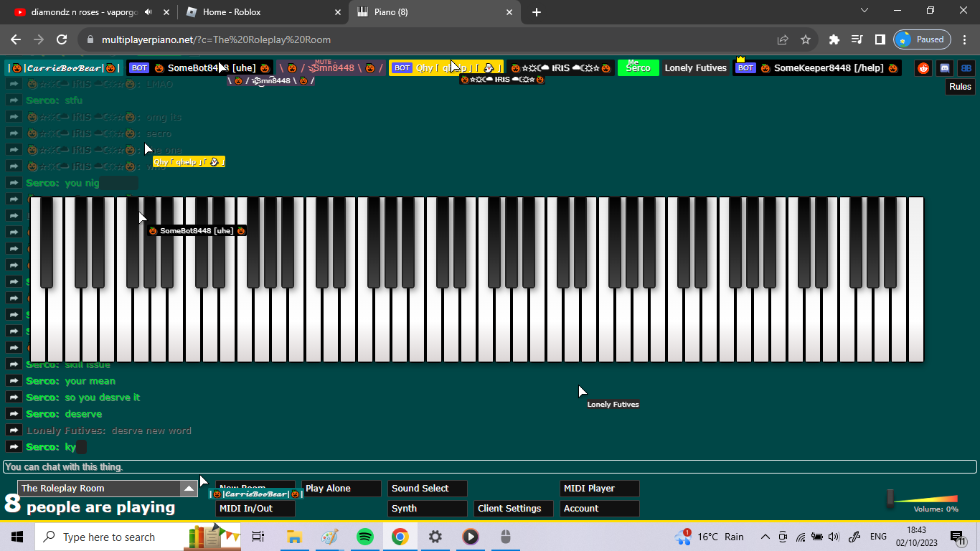Open the Reddit icon link

[x=923, y=68]
